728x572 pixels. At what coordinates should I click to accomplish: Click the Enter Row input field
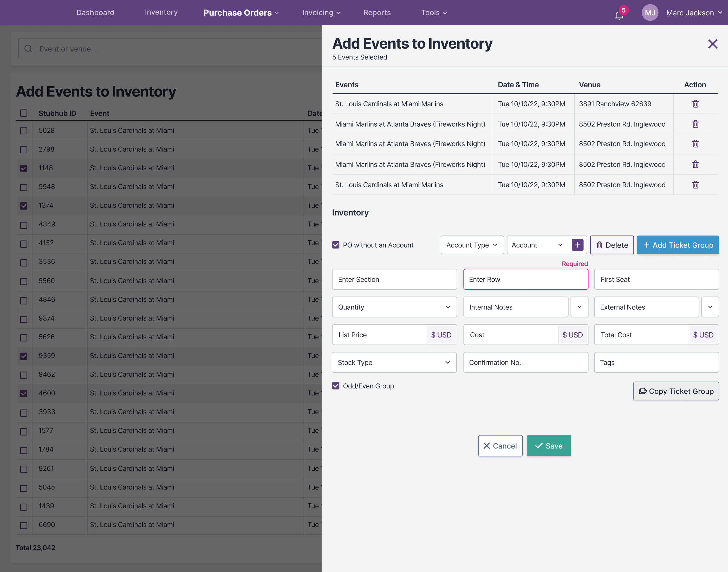pos(525,279)
